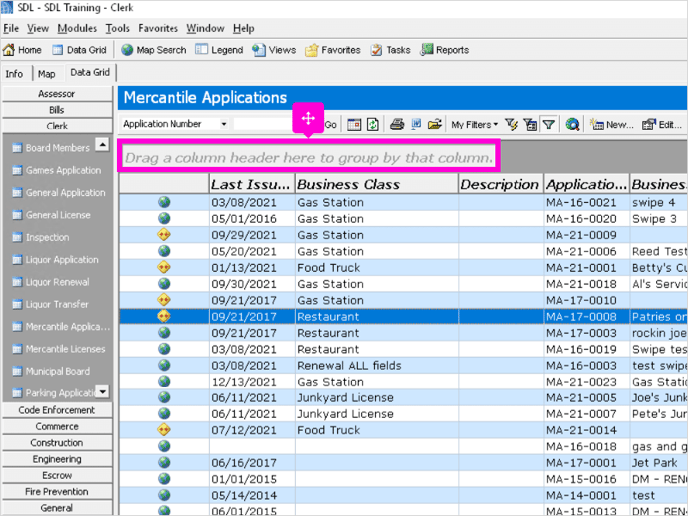
Task: Switch to the Info tab
Action: pos(14,74)
